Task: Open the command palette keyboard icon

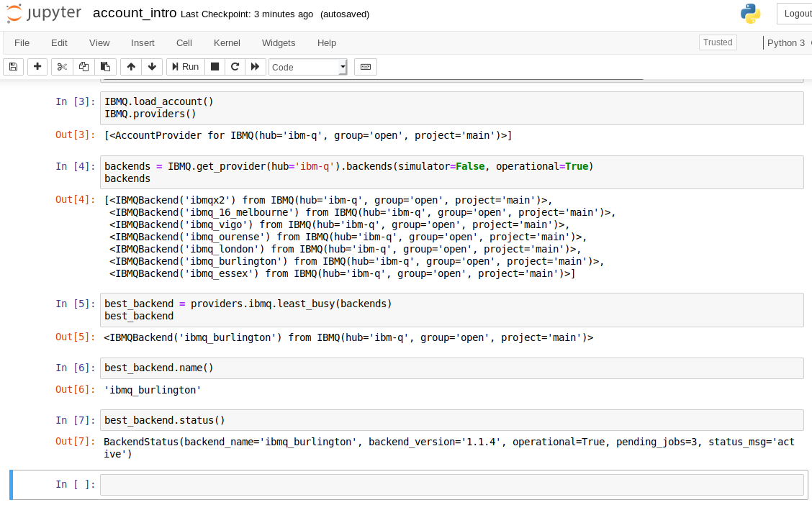Action: [366, 67]
